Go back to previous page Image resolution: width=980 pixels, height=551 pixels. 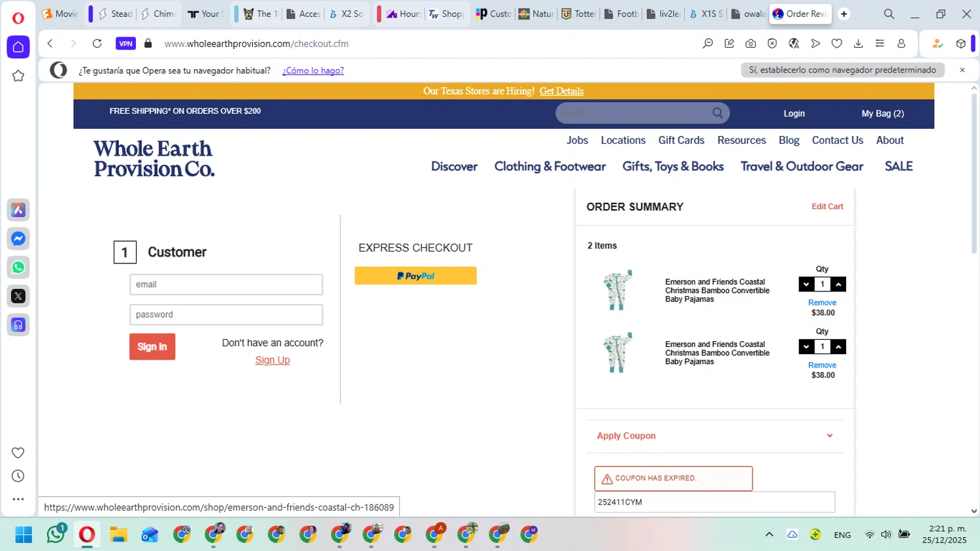click(x=50, y=44)
